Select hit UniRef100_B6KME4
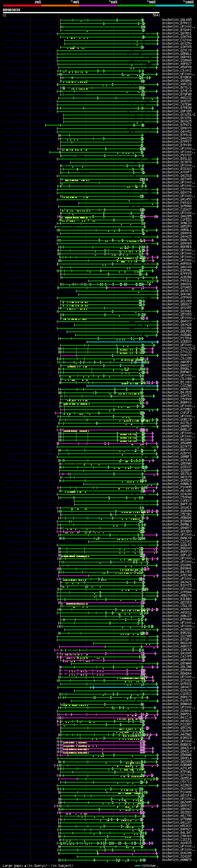Viewport: 197px width, 868px height. point(177,247)
